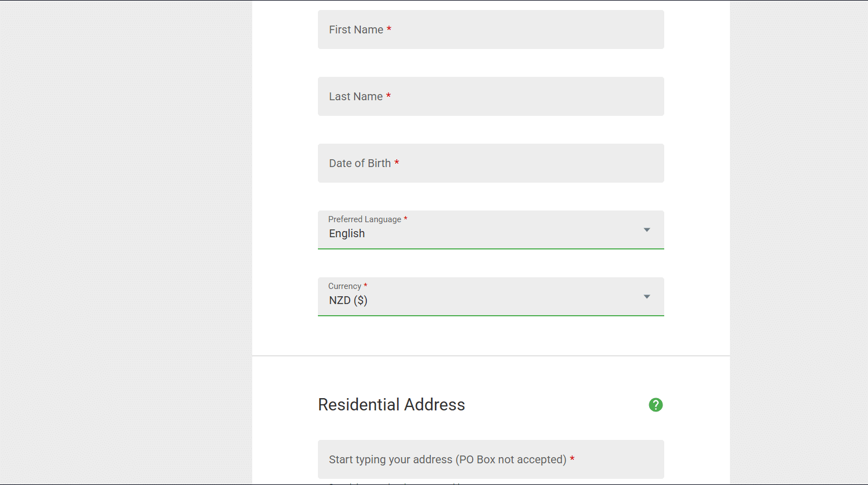This screenshot has width=868, height=485.
Task: Expand the Preferred Language dropdown arrow
Action: tap(647, 230)
